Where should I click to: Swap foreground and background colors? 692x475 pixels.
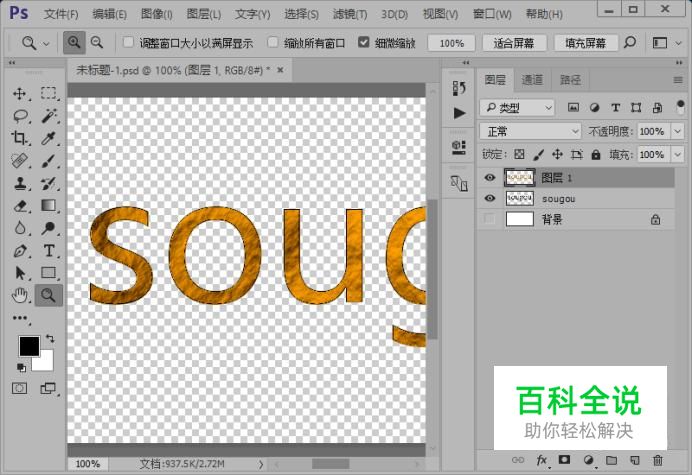pyautogui.click(x=50, y=339)
